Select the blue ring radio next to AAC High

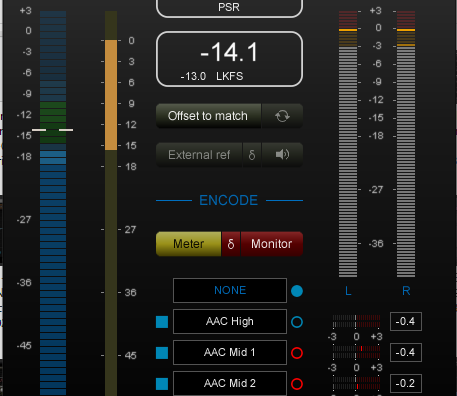click(297, 322)
